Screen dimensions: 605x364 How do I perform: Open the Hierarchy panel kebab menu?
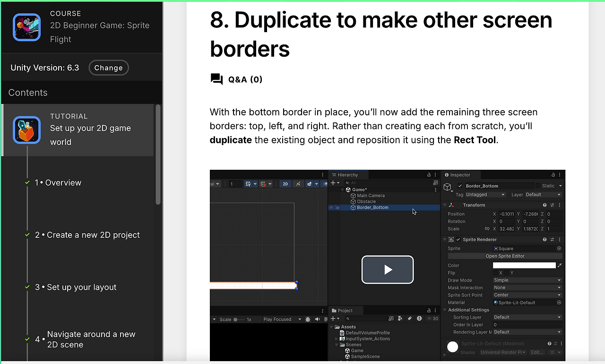click(436, 175)
